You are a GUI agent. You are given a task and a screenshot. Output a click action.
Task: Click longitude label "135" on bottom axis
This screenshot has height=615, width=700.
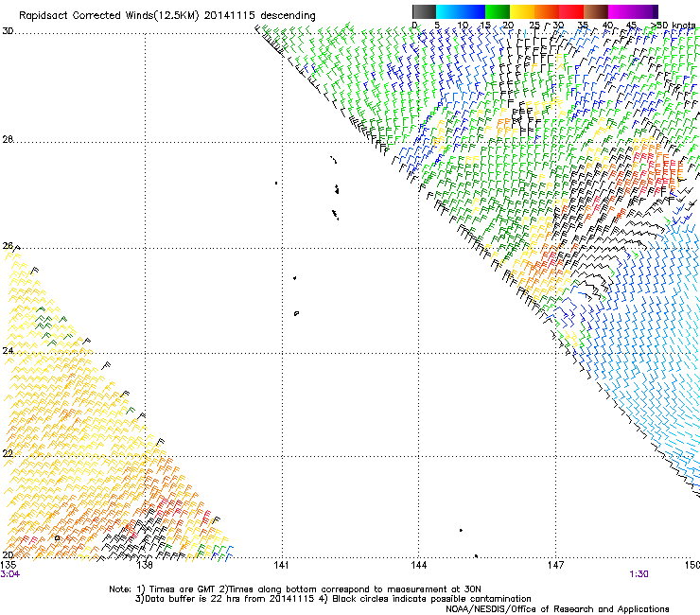point(9,565)
